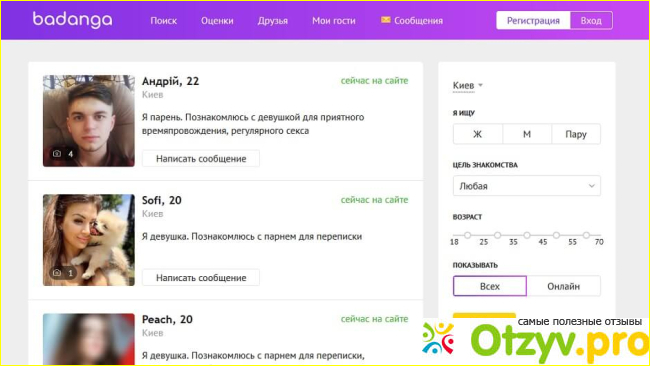Screen dimensions: 650x366
Task: Show only Онлайн users
Action: (563, 286)
